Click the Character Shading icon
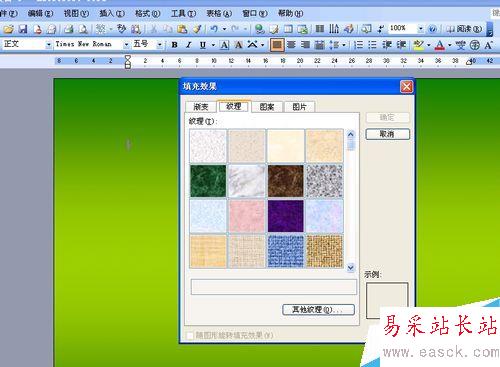Screen dimensions: 500x367 238,45
